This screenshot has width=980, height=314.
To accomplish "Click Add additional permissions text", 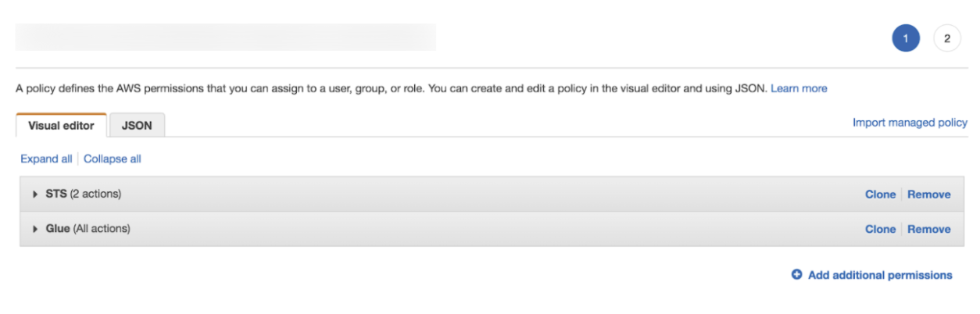I will click(880, 275).
